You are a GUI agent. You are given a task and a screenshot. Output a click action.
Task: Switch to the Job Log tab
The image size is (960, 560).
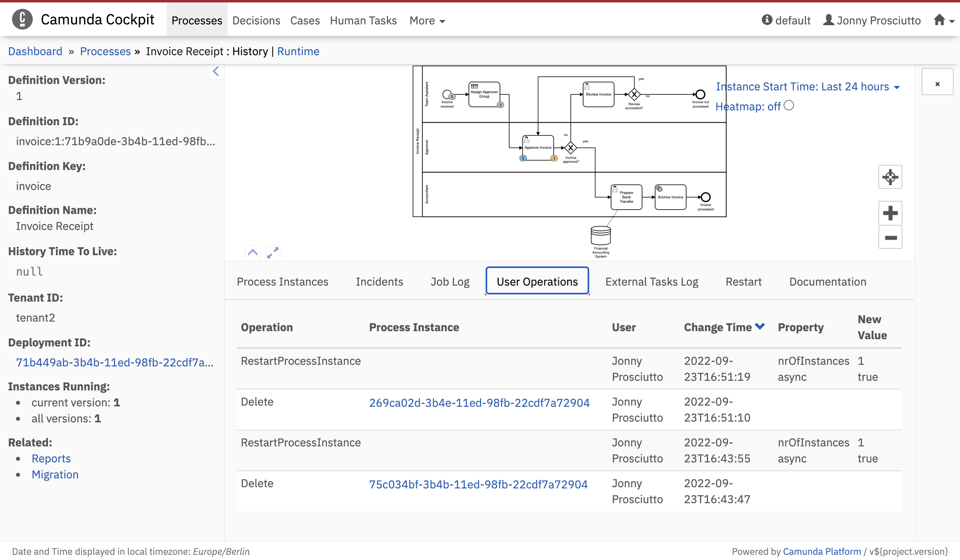click(450, 282)
